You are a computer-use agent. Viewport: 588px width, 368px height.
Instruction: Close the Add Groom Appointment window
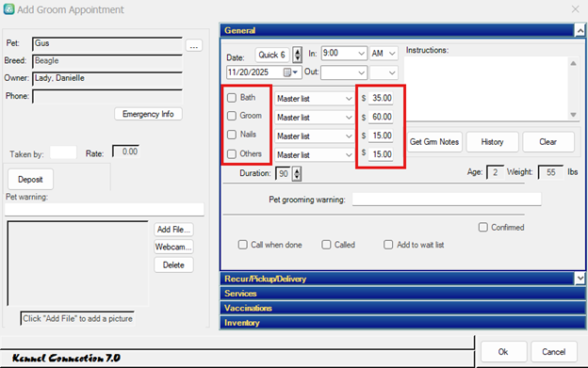point(575,9)
